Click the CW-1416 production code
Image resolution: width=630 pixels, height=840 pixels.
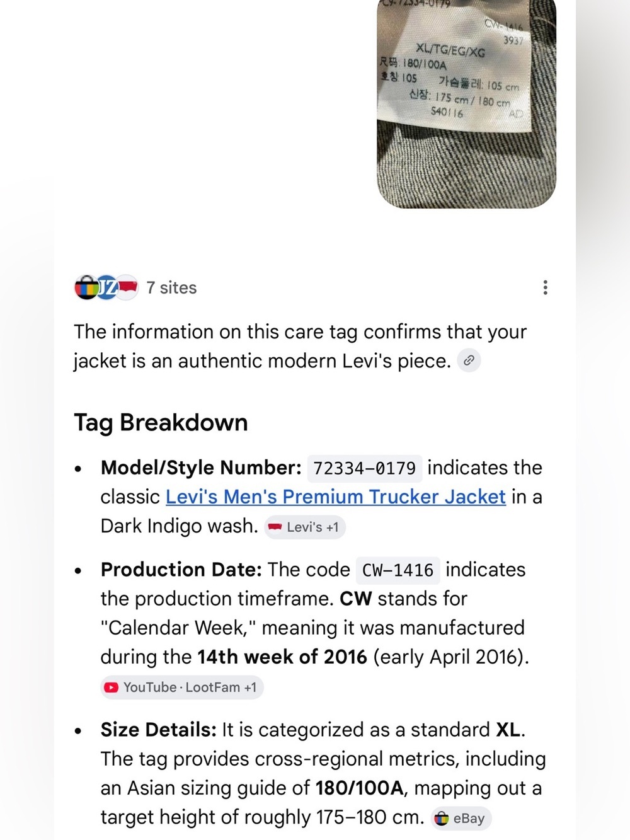coord(398,570)
